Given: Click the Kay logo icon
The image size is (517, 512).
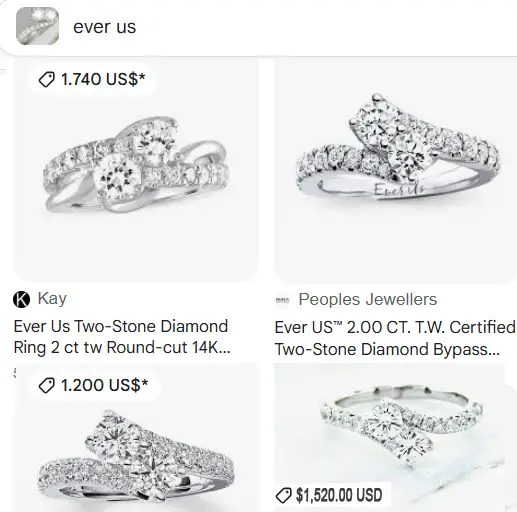Looking at the screenshot, I should pyautogui.click(x=21, y=299).
